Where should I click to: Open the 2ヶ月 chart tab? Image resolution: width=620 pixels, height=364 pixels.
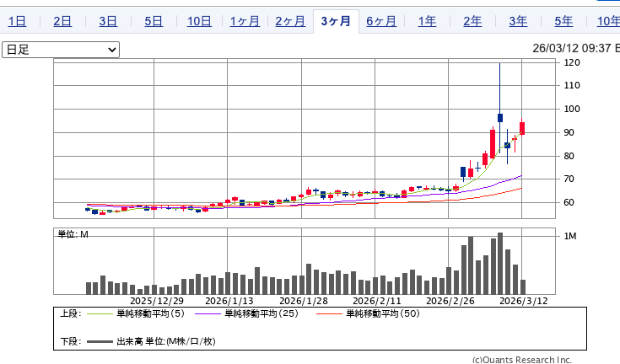pyautogui.click(x=290, y=21)
